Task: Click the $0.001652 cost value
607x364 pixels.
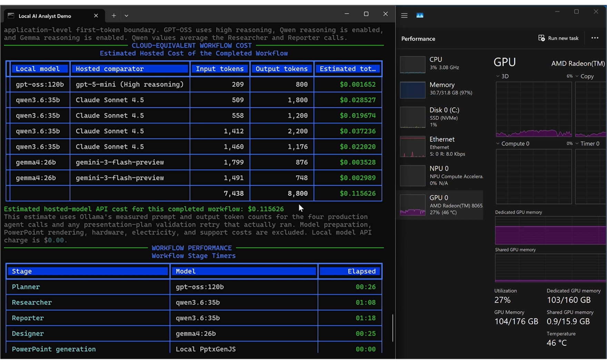Action: click(358, 84)
